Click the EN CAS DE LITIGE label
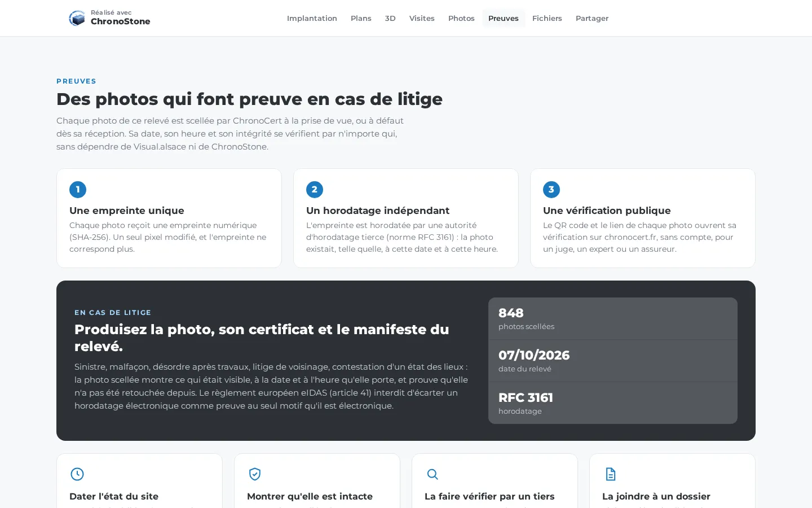Viewport: 812px width, 508px height. pos(113,313)
